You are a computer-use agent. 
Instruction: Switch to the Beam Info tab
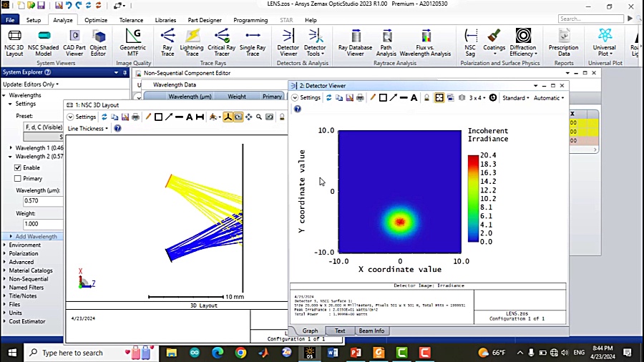pos(371,331)
